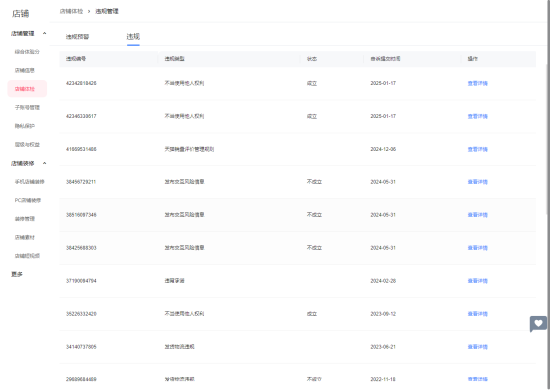Click the 操作 column header

(472, 59)
